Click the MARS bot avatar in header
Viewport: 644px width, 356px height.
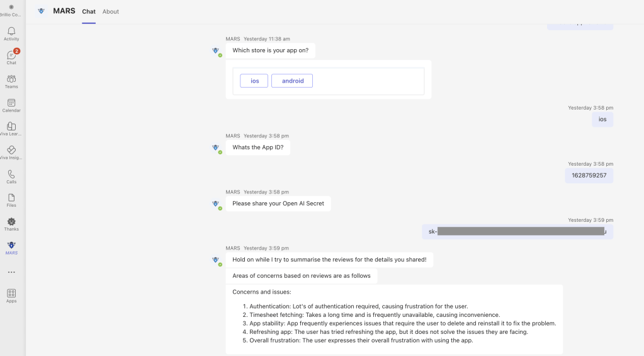tap(42, 11)
